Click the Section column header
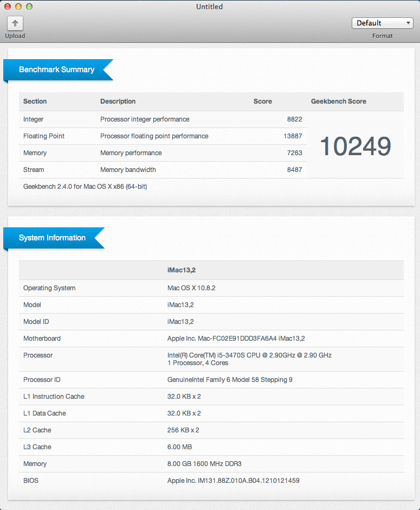This screenshot has height=510, width=420. (35, 101)
